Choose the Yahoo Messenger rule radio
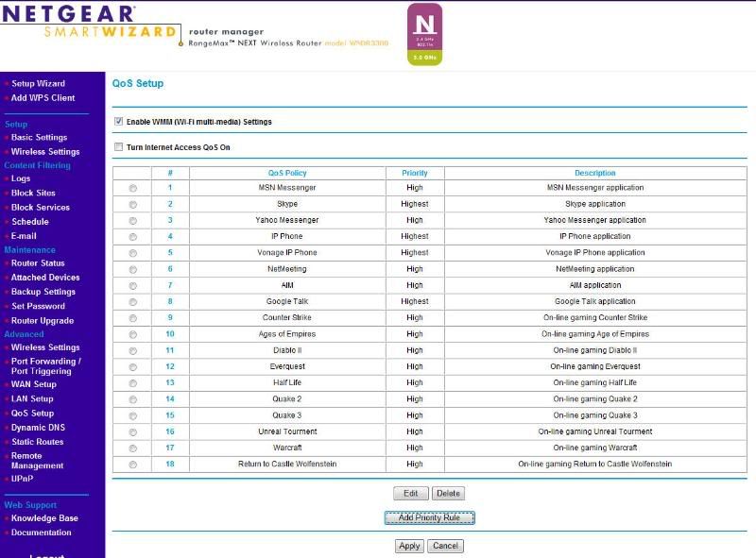The image size is (756, 558). click(132, 221)
